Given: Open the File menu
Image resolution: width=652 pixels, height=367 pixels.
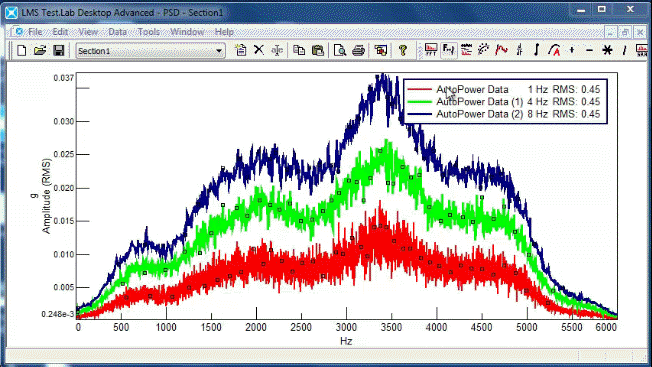Looking at the screenshot, I should coord(35,32).
